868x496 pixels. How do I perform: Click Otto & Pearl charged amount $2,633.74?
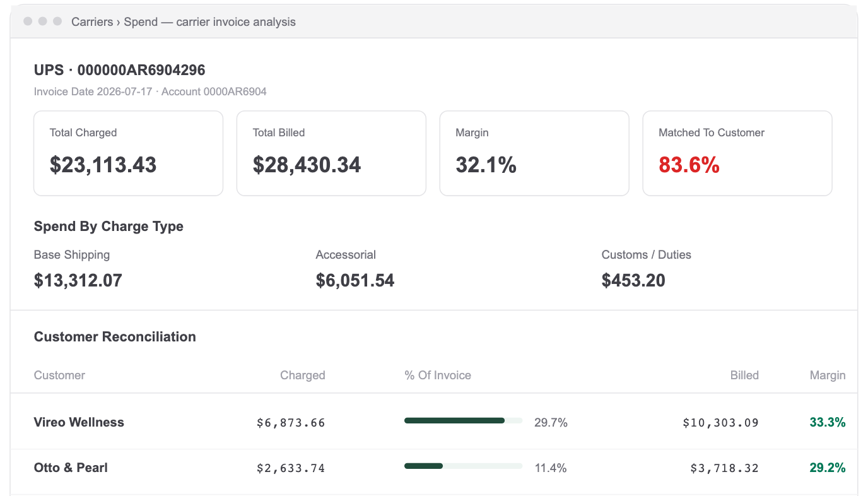[291, 468]
